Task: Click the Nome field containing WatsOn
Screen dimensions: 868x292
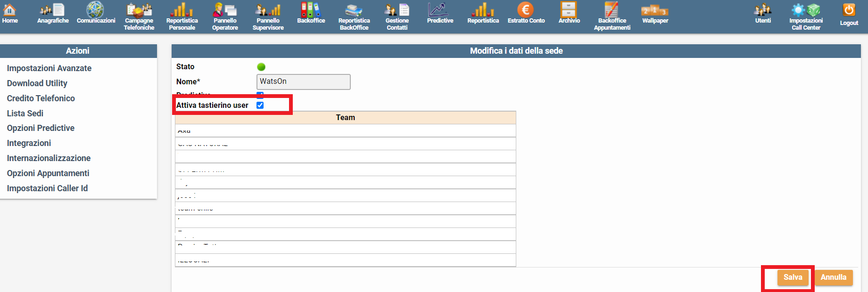Action: 303,81
